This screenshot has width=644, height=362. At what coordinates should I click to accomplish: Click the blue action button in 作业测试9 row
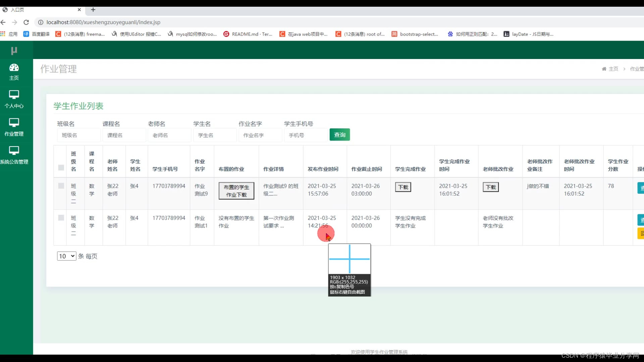641,188
